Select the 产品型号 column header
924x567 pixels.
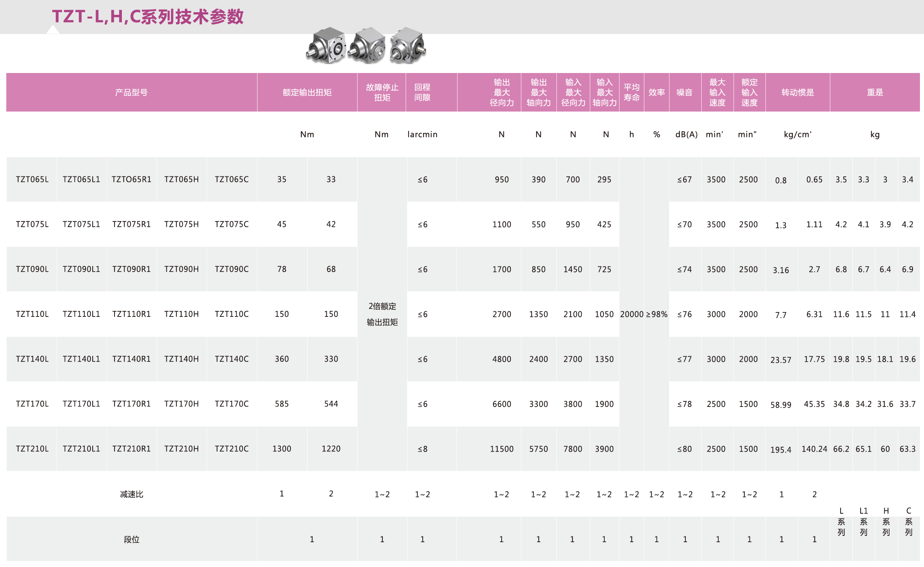[131, 92]
